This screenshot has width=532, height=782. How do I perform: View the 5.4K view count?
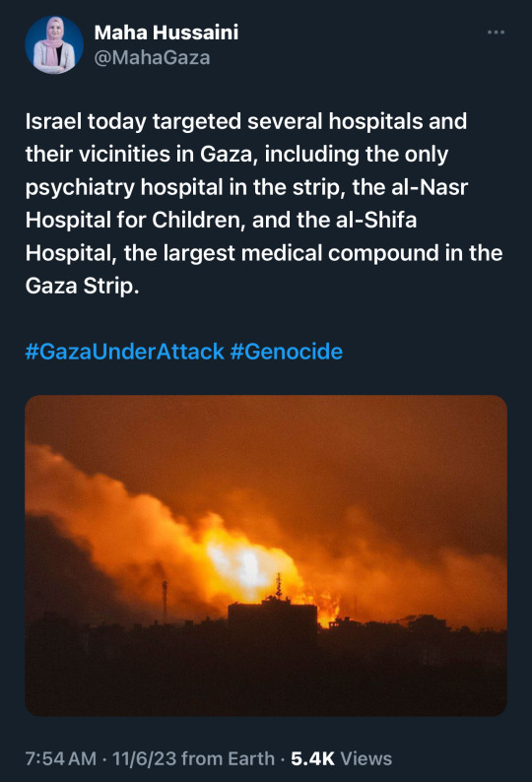(x=312, y=758)
